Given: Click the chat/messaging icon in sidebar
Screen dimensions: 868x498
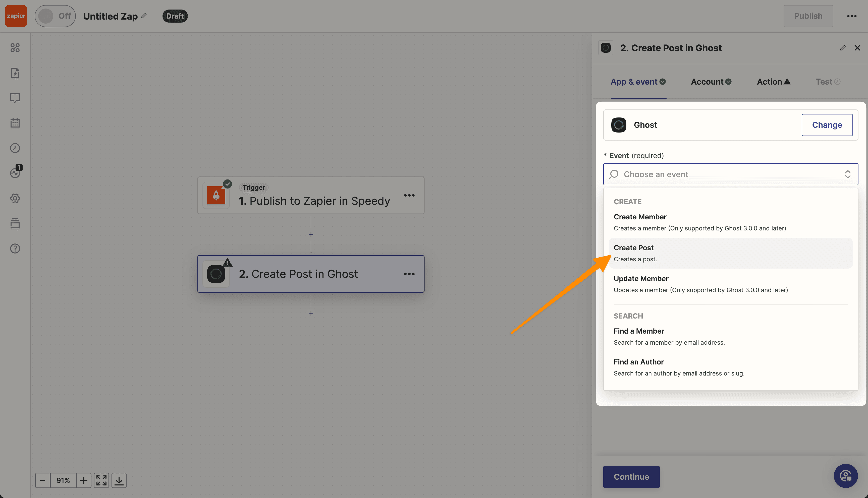Looking at the screenshot, I should coord(16,98).
